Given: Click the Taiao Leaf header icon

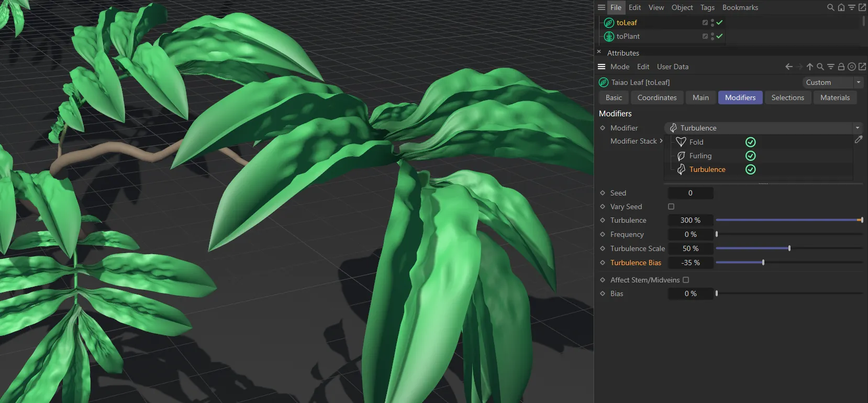Looking at the screenshot, I should click(604, 82).
